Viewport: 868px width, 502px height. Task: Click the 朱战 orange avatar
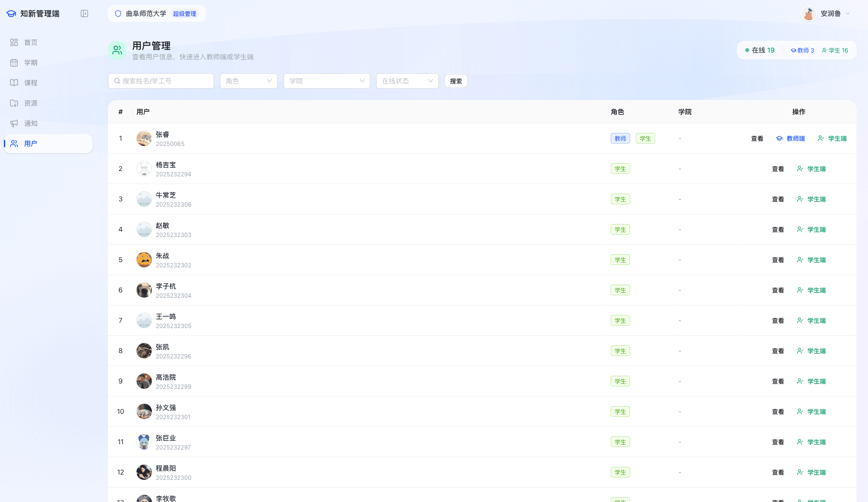click(144, 260)
